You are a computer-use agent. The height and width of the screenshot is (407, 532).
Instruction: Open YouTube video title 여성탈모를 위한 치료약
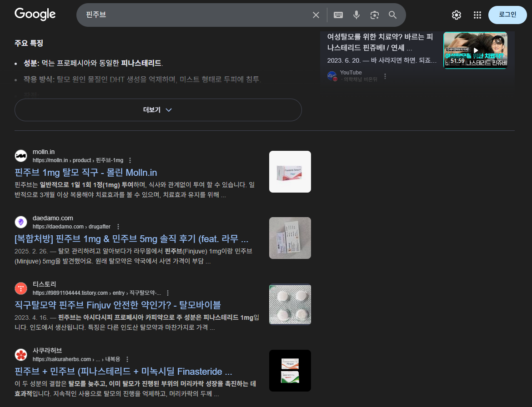380,42
